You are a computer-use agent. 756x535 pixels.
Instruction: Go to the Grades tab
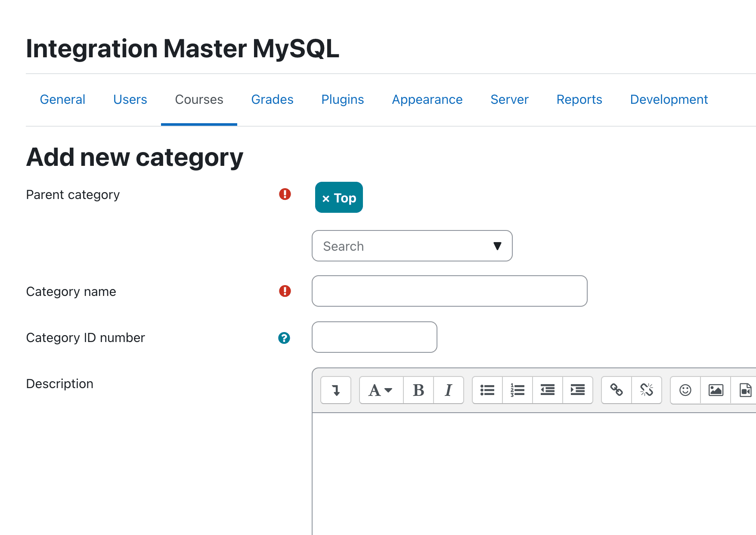click(272, 100)
